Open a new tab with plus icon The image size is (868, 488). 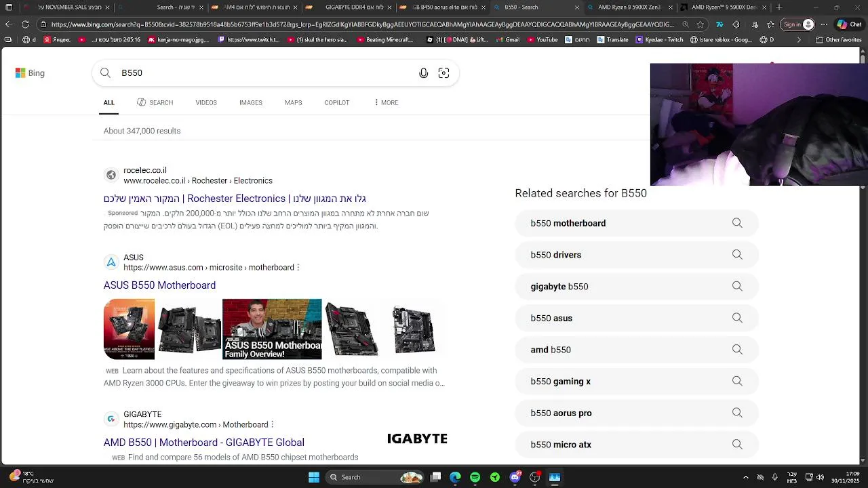pos(779,7)
